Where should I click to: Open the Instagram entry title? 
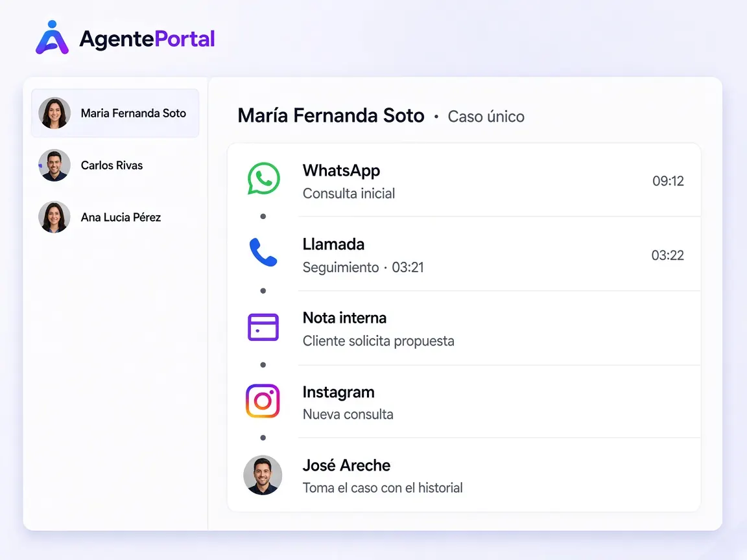click(338, 392)
